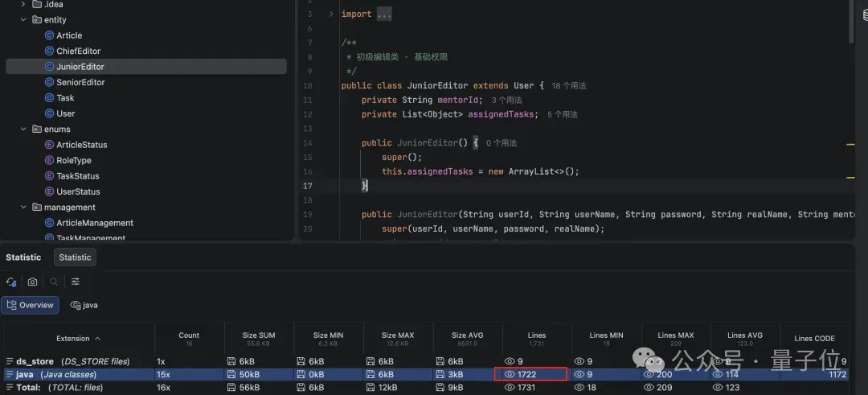Click the list icon of ds_store row

tap(10, 361)
